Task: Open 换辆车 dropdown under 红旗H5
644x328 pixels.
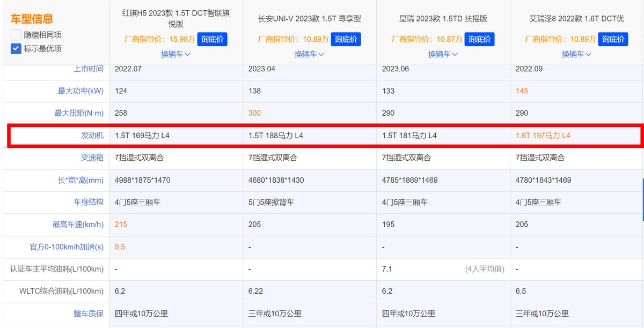Action: (x=176, y=54)
